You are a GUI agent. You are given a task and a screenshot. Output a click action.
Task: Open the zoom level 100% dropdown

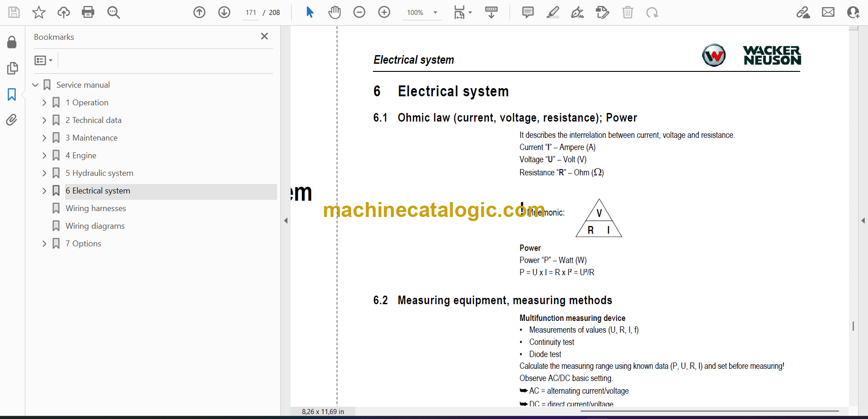(x=435, y=13)
